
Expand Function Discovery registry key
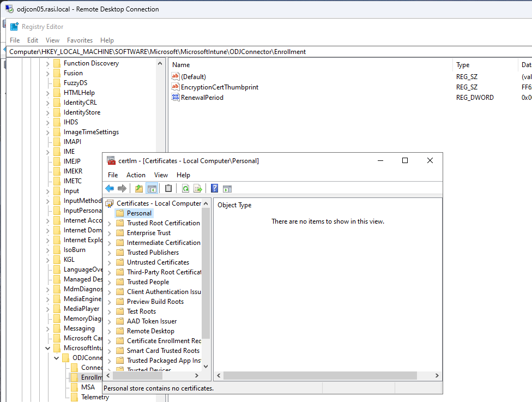tap(47, 63)
